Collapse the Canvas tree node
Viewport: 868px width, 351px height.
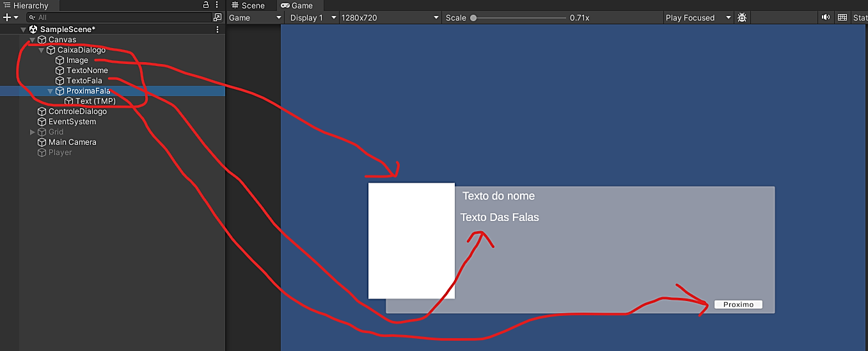coord(33,40)
